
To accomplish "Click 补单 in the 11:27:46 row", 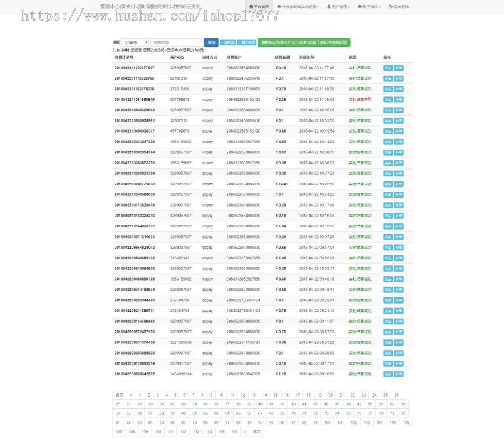I will (399, 68).
